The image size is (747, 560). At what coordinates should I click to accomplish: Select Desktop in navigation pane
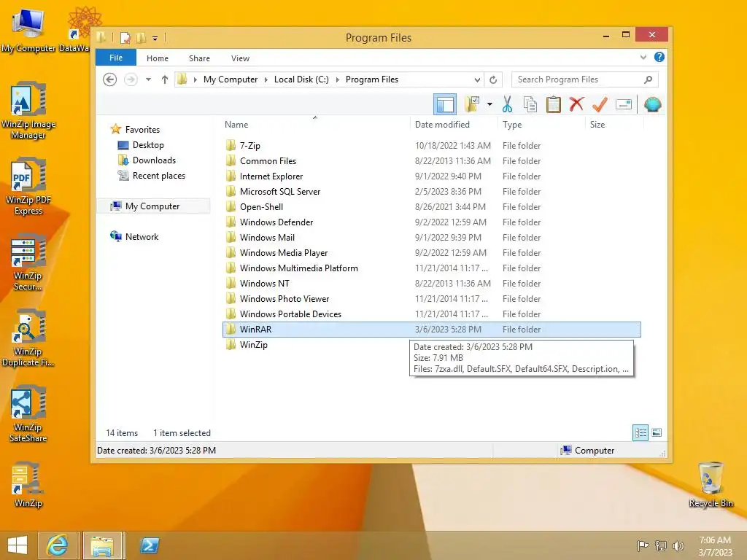pos(147,145)
